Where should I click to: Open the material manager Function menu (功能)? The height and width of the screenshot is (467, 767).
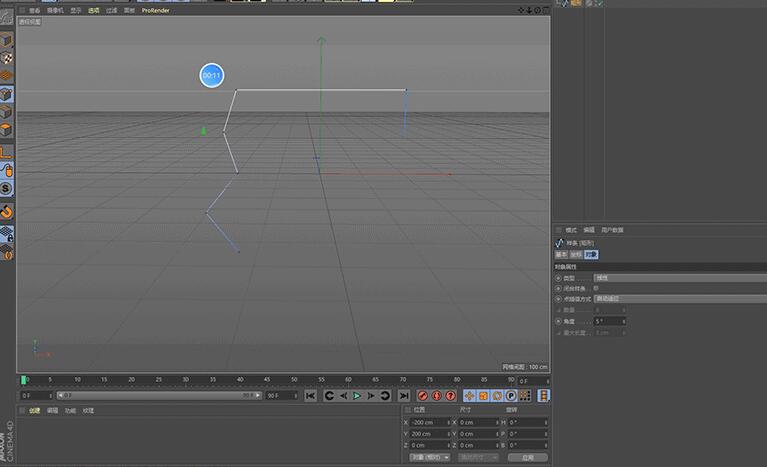point(70,411)
